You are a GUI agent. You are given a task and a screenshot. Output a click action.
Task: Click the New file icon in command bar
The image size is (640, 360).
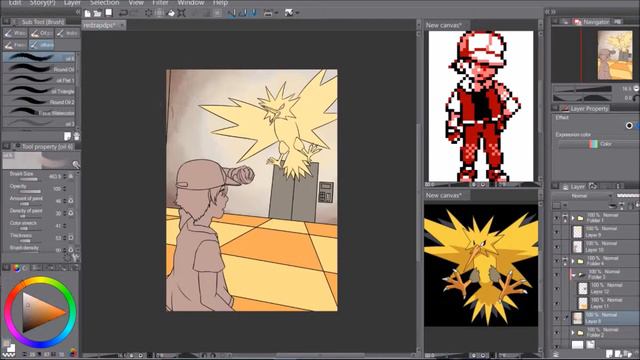tap(87, 13)
